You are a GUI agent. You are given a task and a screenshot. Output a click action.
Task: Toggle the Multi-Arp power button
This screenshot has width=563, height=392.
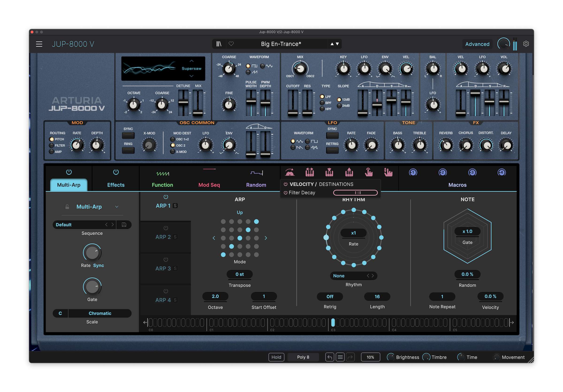pyautogui.click(x=69, y=172)
